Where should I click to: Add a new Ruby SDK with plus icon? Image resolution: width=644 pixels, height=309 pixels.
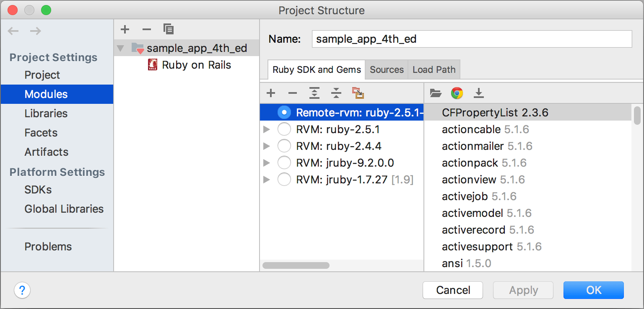pyautogui.click(x=271, y=93)
